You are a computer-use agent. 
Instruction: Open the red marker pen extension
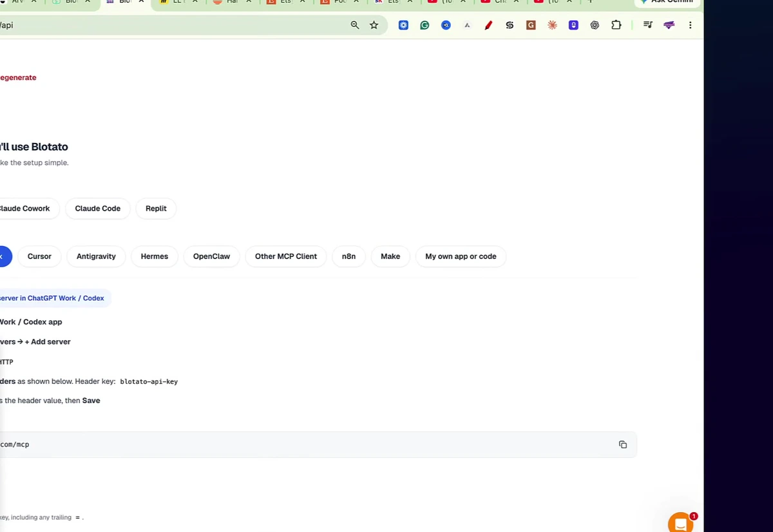pyautogui.click(x=488, y=25)
